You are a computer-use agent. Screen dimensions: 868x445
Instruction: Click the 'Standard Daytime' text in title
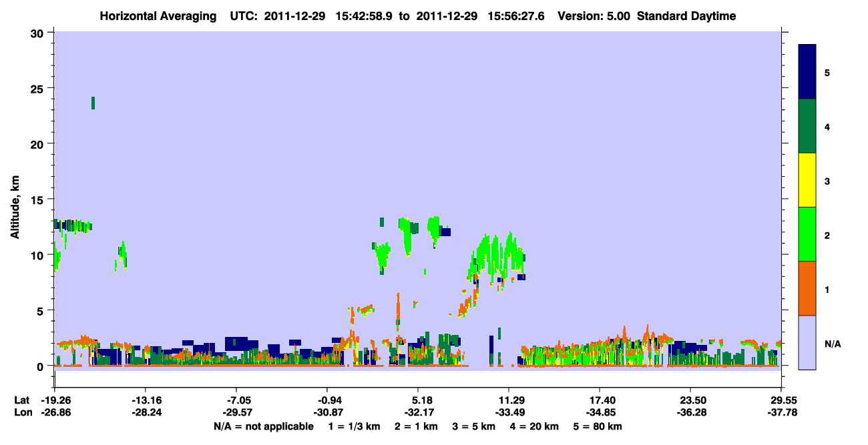686,16
